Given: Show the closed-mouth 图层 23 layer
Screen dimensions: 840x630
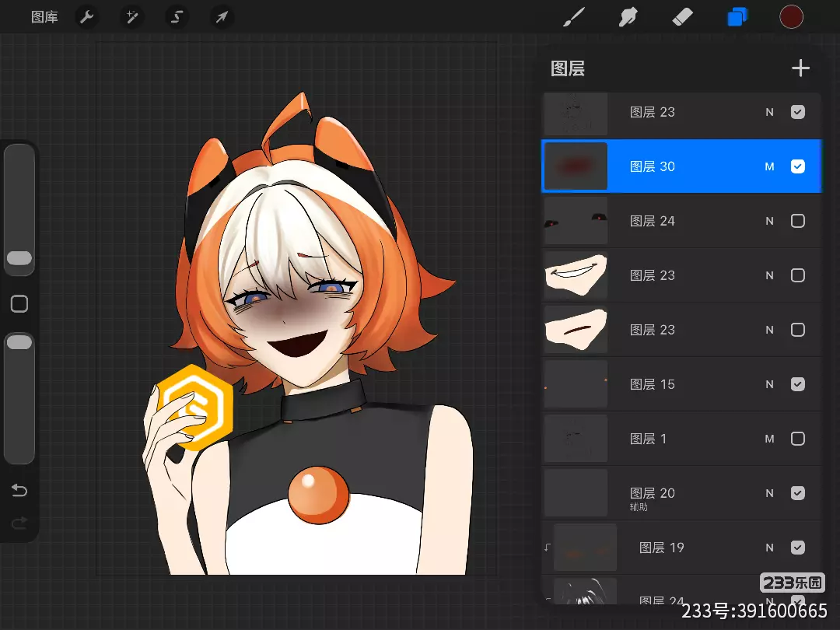Looking at the screenshot, I should pos(798,330).
